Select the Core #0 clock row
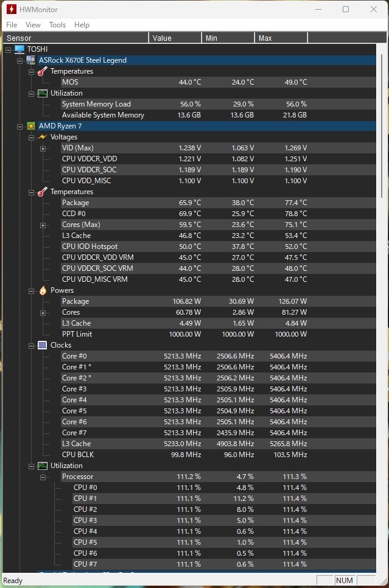Screen dimensions: 389x588 [219, 356]
